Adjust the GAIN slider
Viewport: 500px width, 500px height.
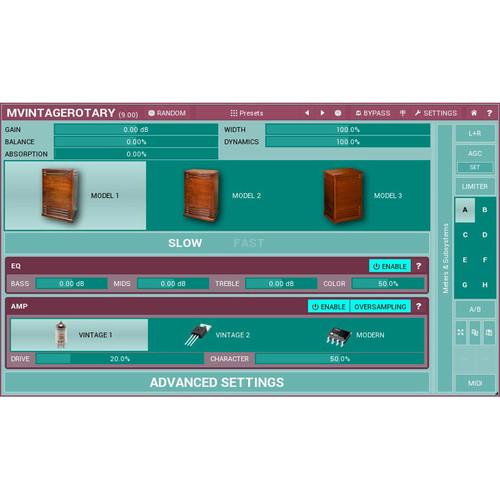point(136,130)
